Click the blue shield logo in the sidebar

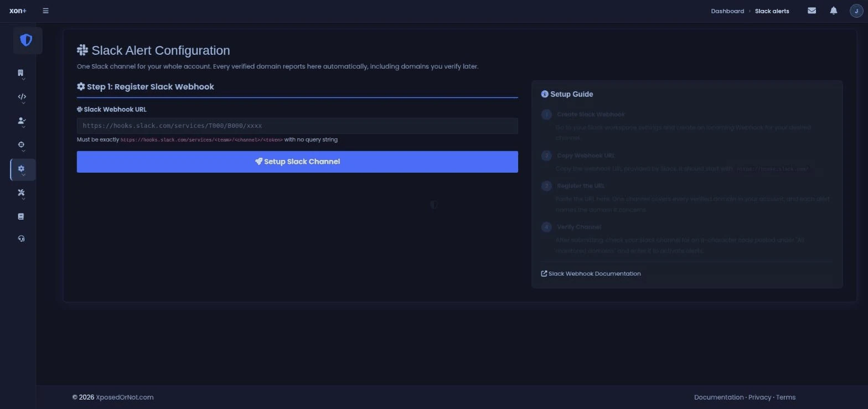click(26, 40)
